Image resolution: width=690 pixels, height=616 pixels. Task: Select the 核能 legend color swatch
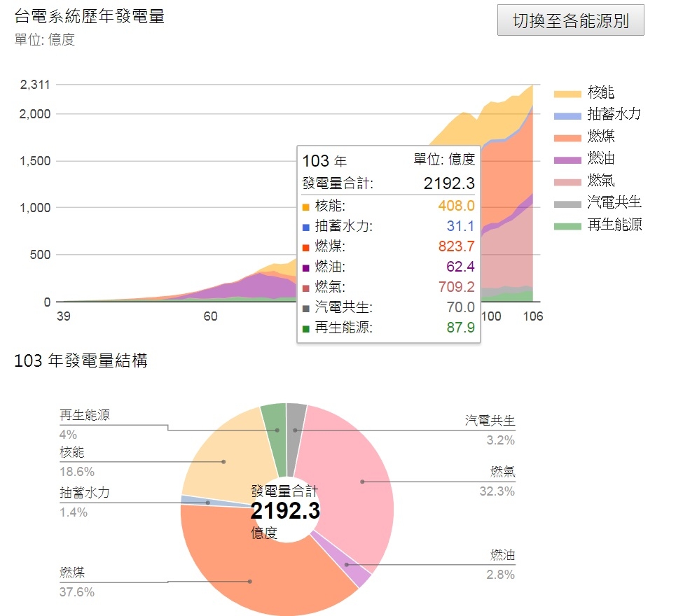567,94
